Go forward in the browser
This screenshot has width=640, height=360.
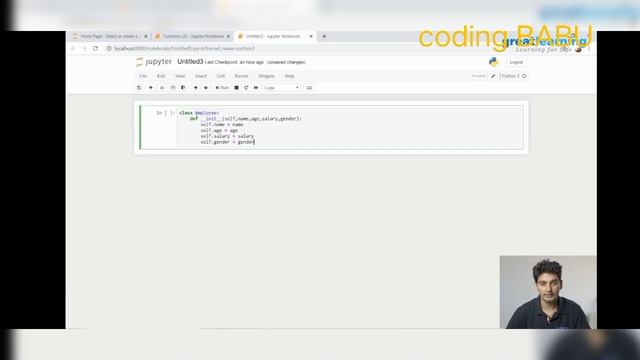click(84, 48)
